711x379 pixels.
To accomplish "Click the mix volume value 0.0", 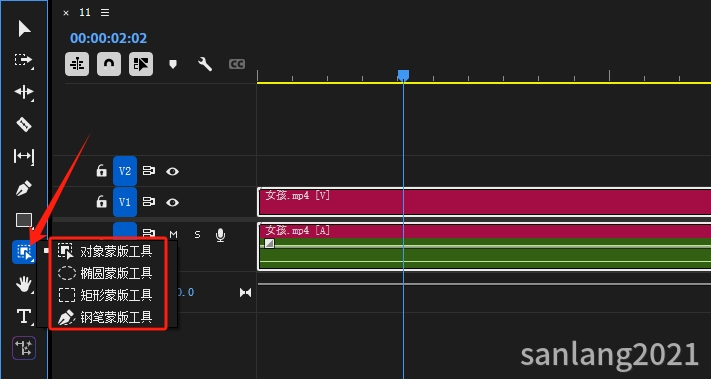I will click(186, 292).
